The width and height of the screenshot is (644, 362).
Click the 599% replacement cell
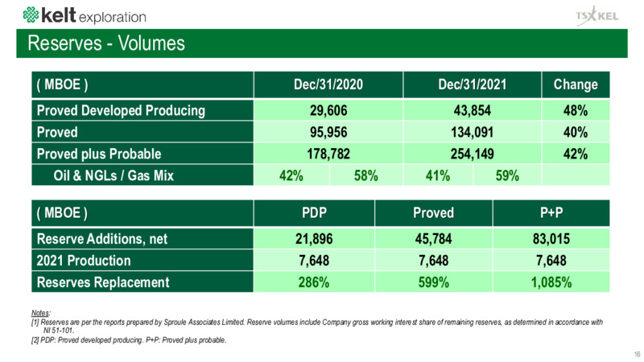(x=433, y=282)
